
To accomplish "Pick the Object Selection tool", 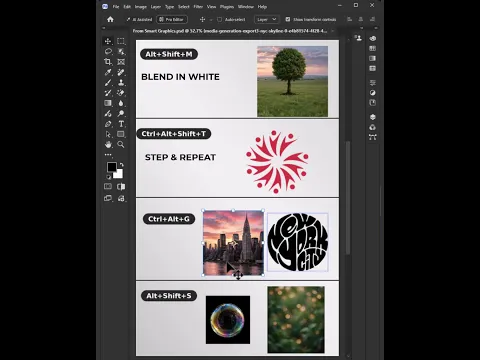I will [121, 51].
